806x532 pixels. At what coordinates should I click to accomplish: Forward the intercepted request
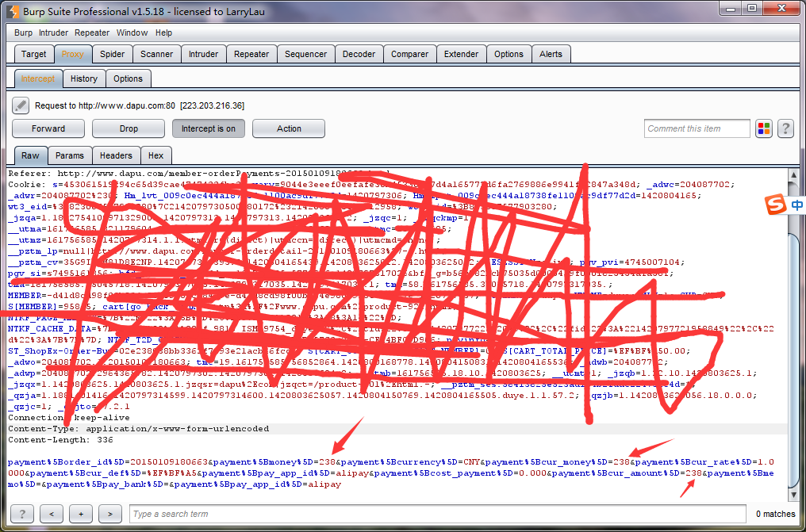[48, 128]
